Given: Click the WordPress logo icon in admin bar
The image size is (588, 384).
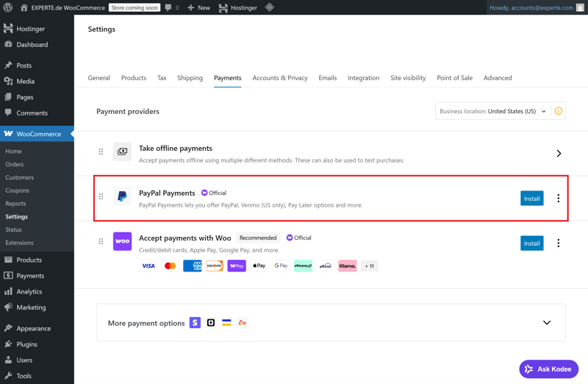Looking at the screenshot, I should click(x=8, y=7).
